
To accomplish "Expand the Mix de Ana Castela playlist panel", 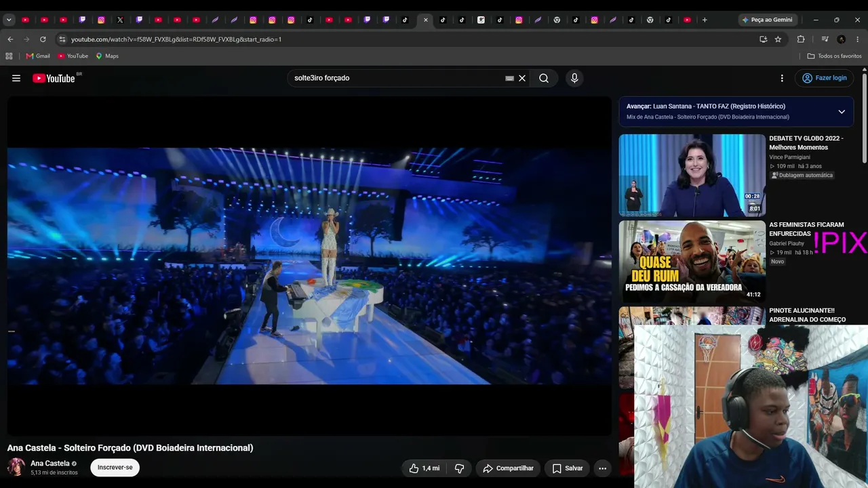I will (842, 112).
